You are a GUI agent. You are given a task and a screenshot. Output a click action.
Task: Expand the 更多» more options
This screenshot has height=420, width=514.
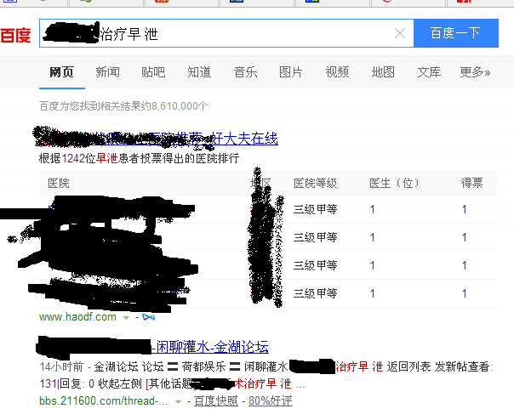475,72
